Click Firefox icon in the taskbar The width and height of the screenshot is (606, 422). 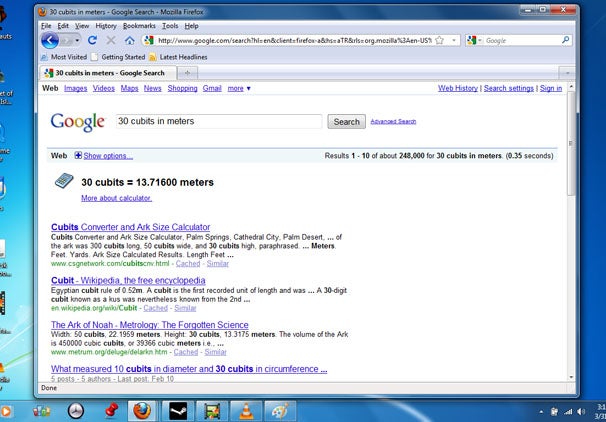coord(142,410)
